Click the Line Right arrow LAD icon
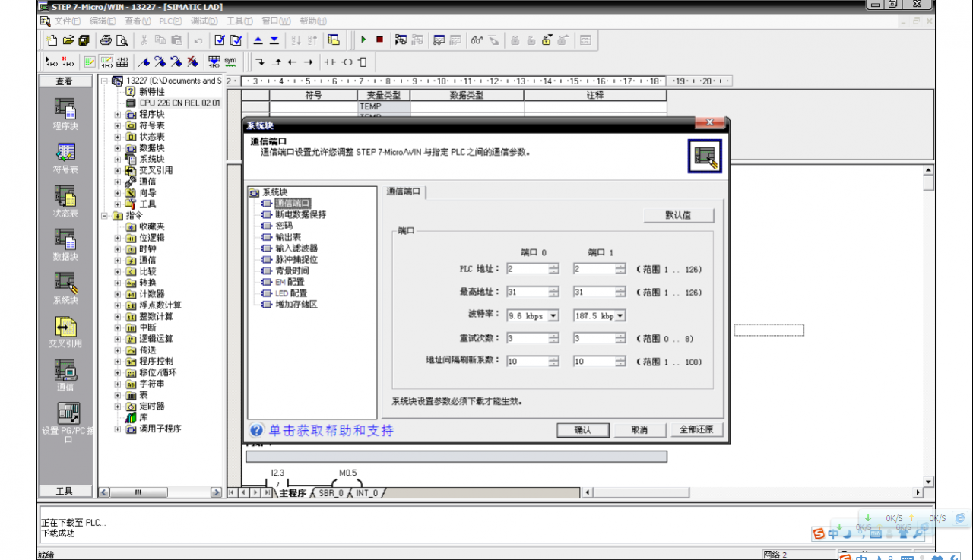 click(308, 62)
